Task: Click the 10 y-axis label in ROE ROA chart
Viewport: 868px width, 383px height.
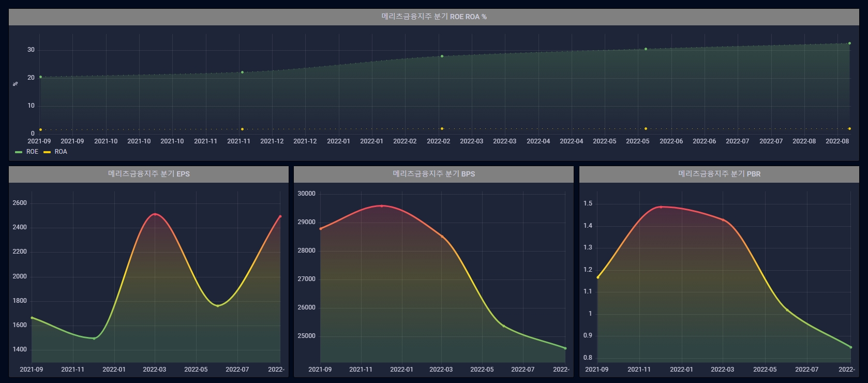Action: tap(31, 106)
